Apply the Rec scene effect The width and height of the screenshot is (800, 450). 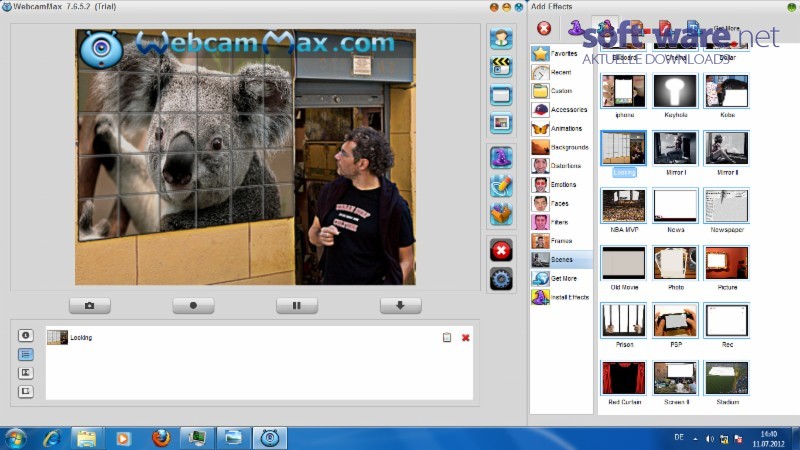(727, 320)
